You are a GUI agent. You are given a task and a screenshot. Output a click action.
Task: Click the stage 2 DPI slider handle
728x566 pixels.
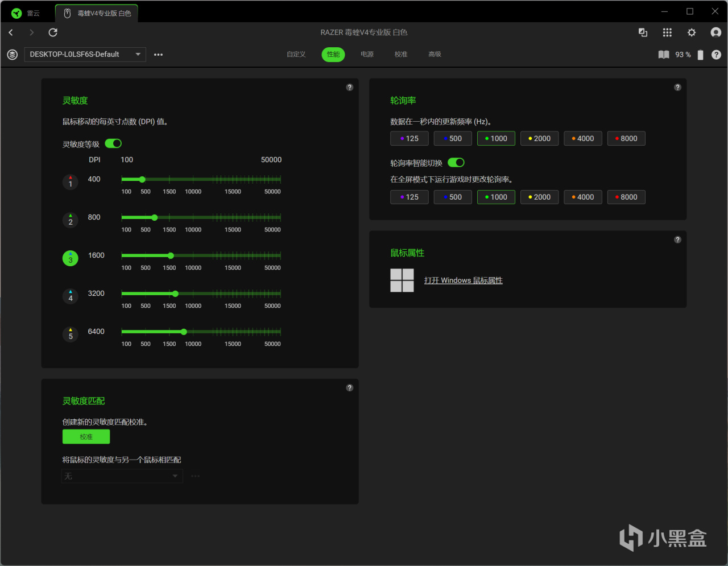tap(155, 218)
